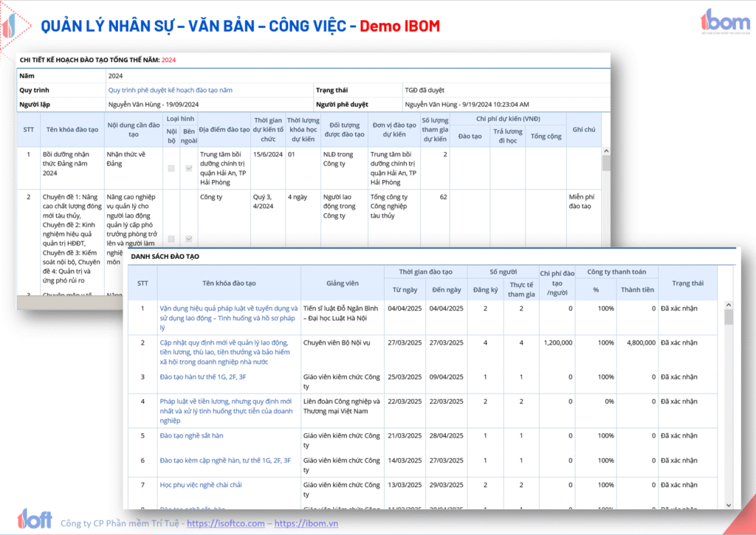Open course 'Học phụ việc nghề chải chải'
Viewport: 756px width, 535px height.
(x=201, y=484)
